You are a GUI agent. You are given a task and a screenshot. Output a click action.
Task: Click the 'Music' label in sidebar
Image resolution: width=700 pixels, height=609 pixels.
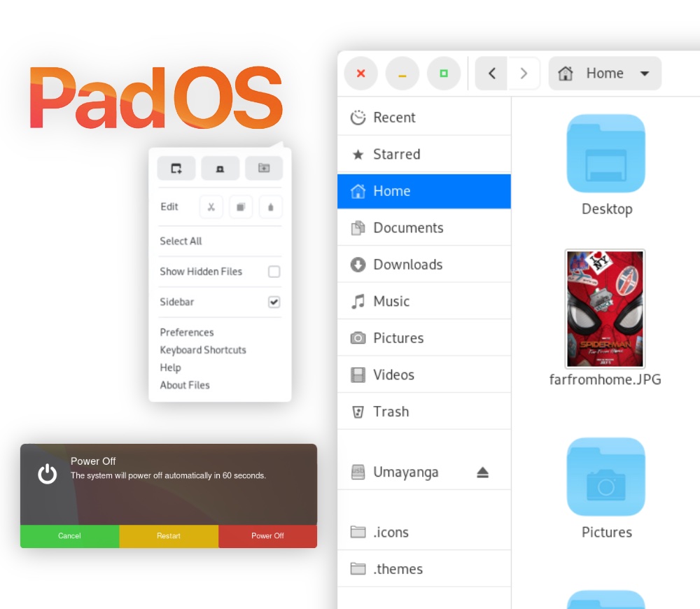click(391, 302)
